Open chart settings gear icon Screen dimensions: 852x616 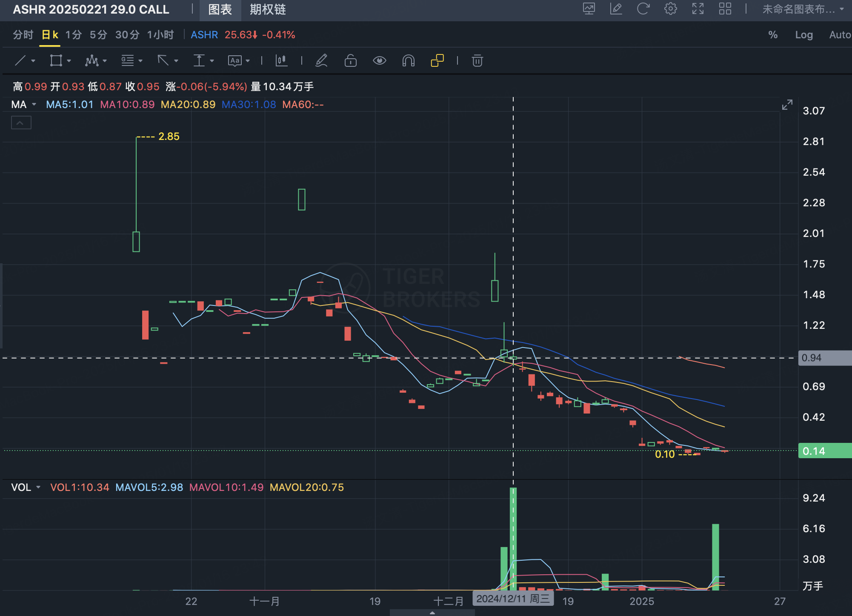pyautogui.click(x=670, y=9)
